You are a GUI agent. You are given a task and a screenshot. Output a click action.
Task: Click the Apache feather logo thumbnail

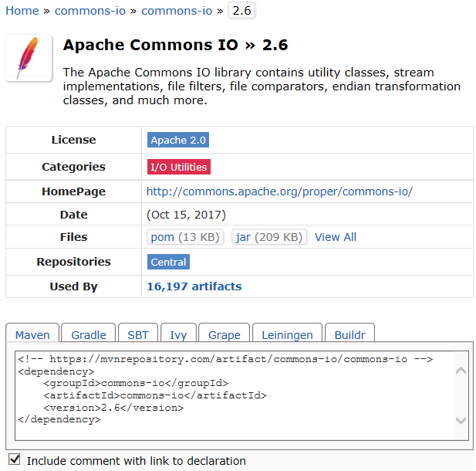29,58
